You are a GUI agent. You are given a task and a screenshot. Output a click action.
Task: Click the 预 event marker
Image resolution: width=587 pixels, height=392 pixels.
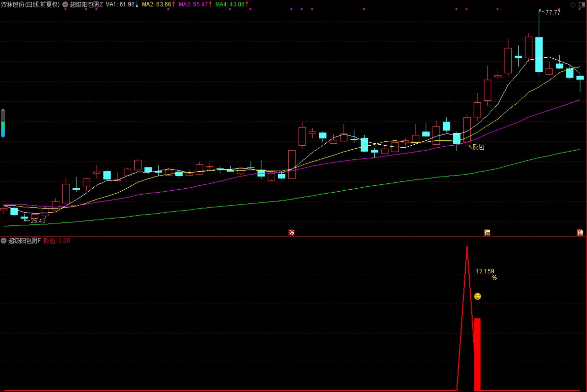pos(580,232)
